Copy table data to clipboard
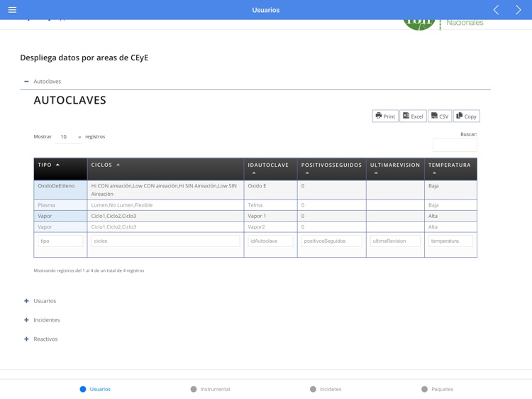The image size is (532, 399). 467,116
